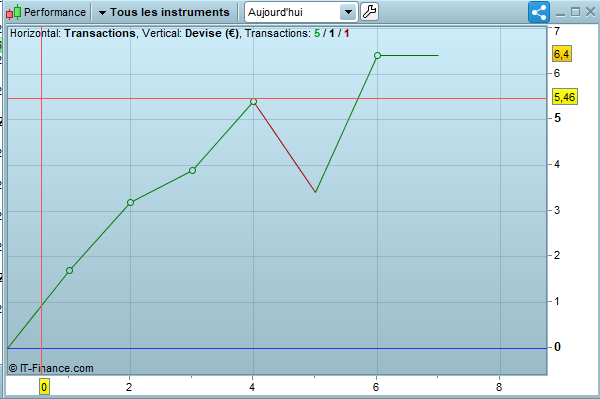Open the Tous les instruments dropdown
The image size is (600, 399).
(164, 12)
